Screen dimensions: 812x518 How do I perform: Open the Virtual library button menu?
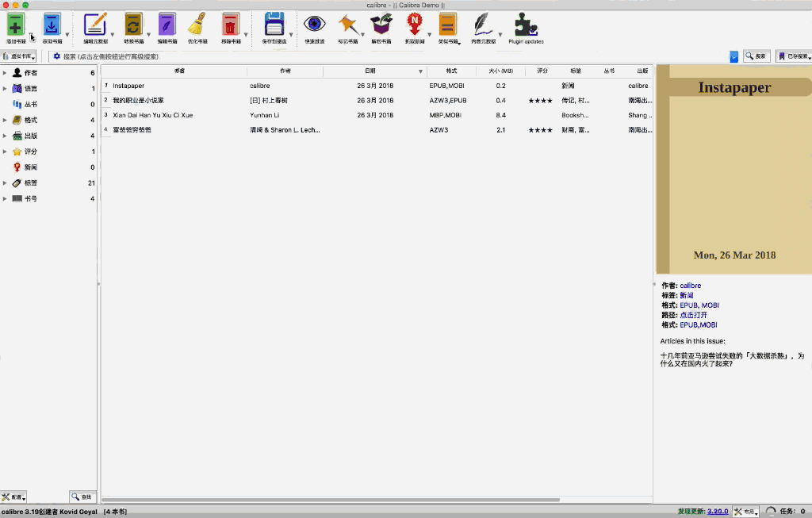tap(19, 56)
